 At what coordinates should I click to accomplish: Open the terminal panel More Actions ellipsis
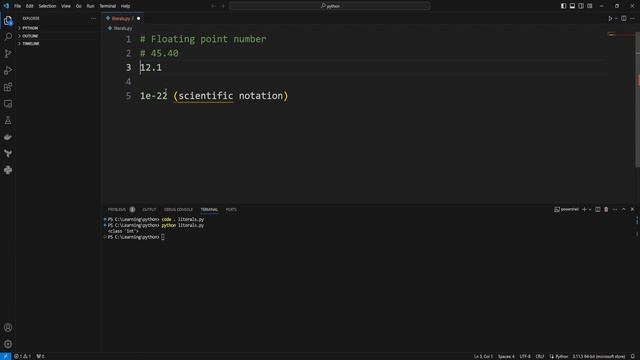615,209
